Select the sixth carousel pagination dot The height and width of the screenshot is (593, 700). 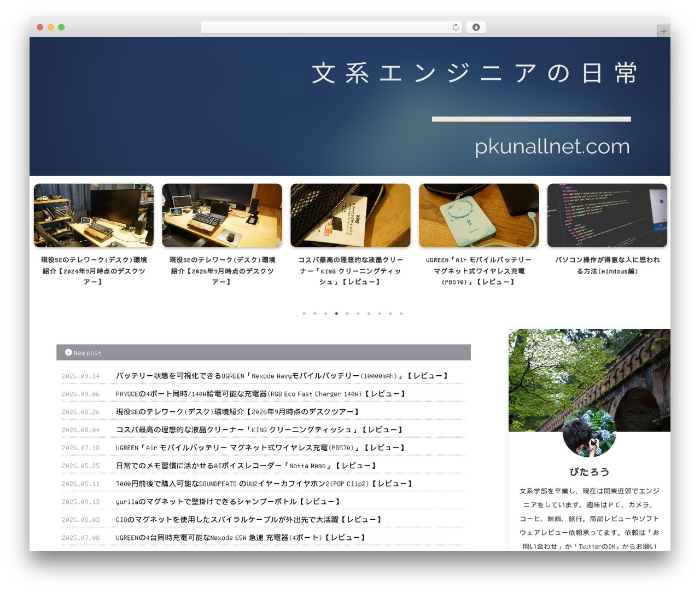358,313
